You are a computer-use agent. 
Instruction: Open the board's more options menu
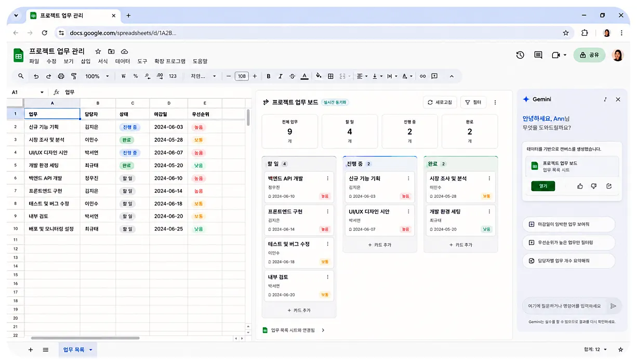(495, 102)
